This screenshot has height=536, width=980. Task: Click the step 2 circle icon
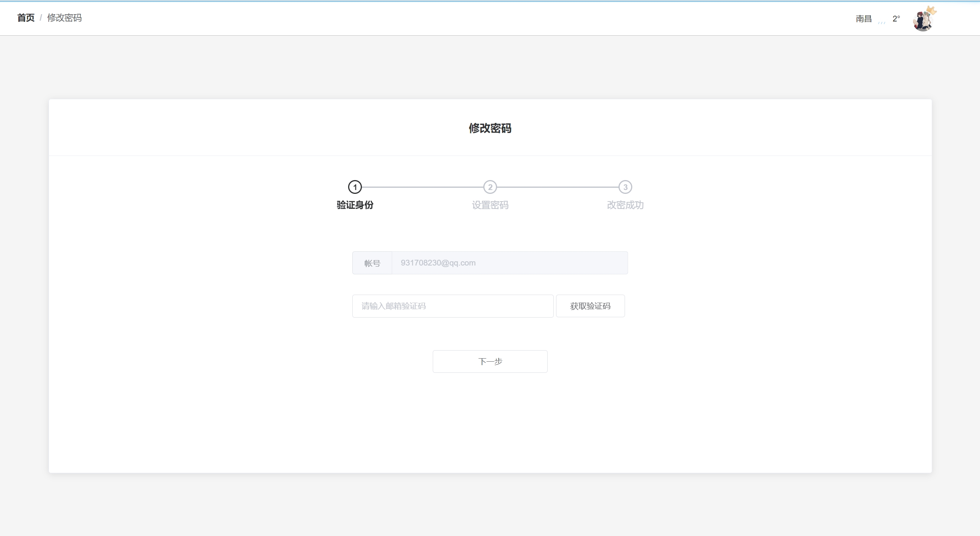pos(490,187)
